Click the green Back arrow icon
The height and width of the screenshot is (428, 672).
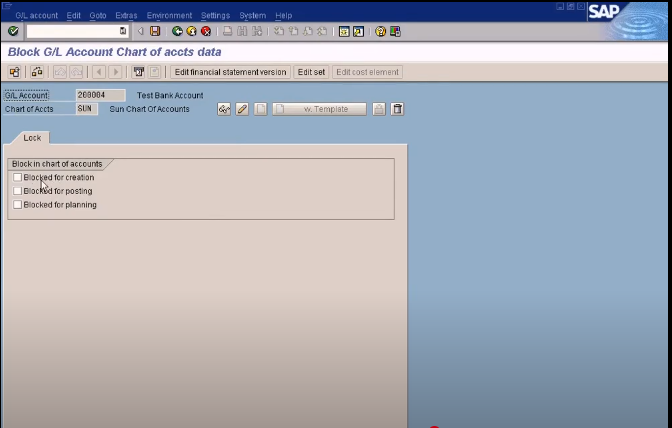pyautogui.click(x=177, y=31)
